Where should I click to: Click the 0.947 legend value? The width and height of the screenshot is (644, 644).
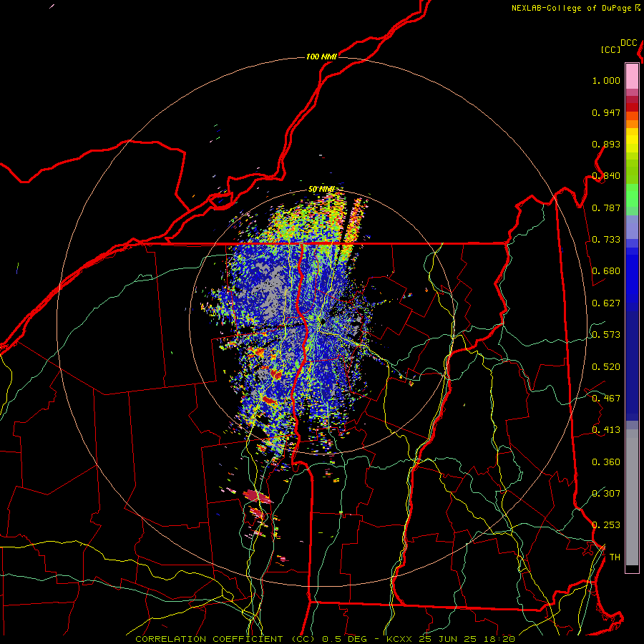click(606, 112)
